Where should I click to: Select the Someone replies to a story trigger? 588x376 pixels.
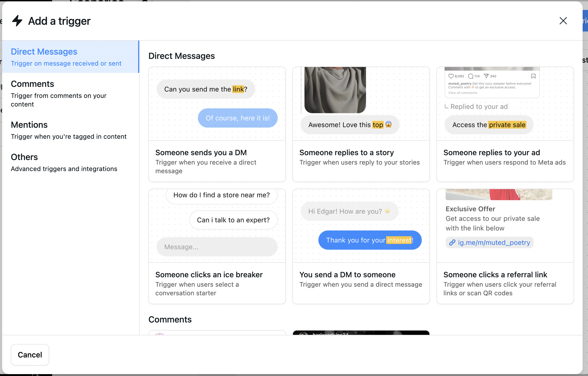pos(346,152)
